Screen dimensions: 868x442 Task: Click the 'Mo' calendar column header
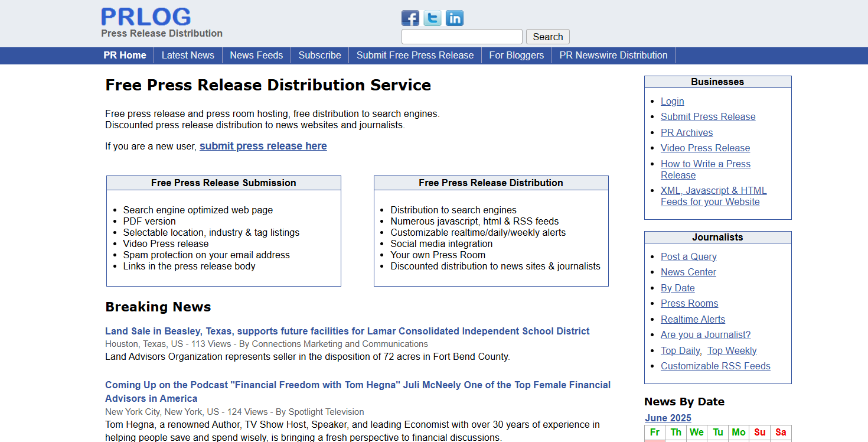pyautogui.click(x=739, y=433)
